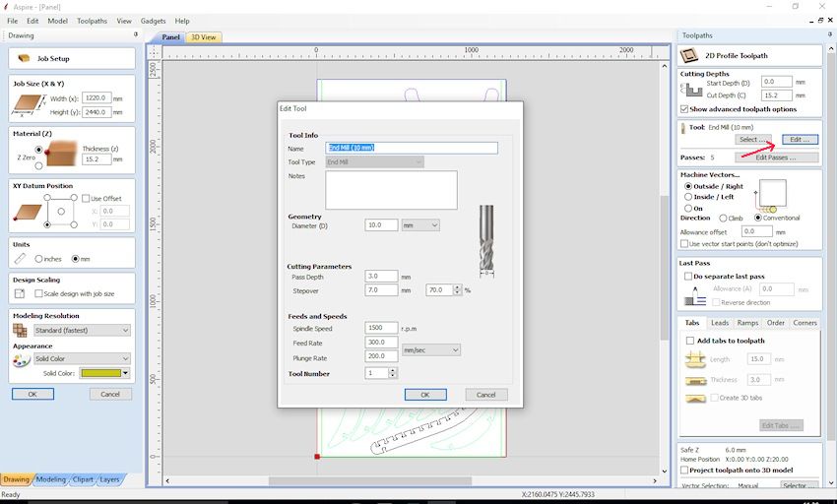Select inches units
The height and width of the screenshot is (504, 837).
(38, 259)
